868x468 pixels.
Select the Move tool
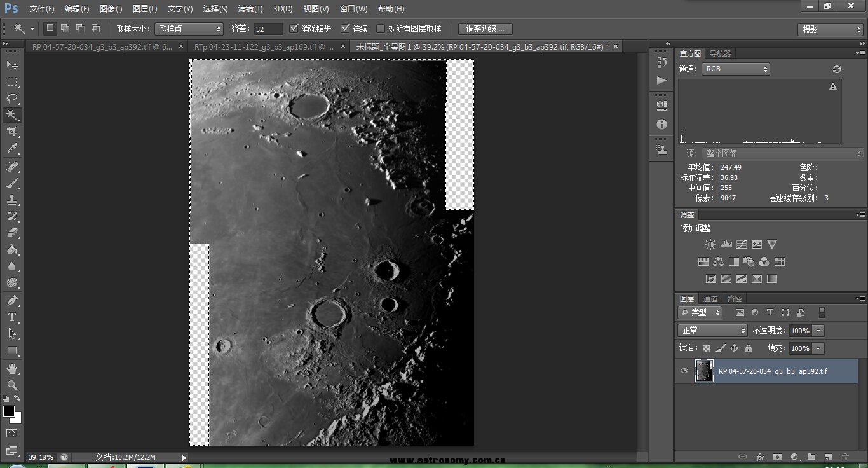12,65
